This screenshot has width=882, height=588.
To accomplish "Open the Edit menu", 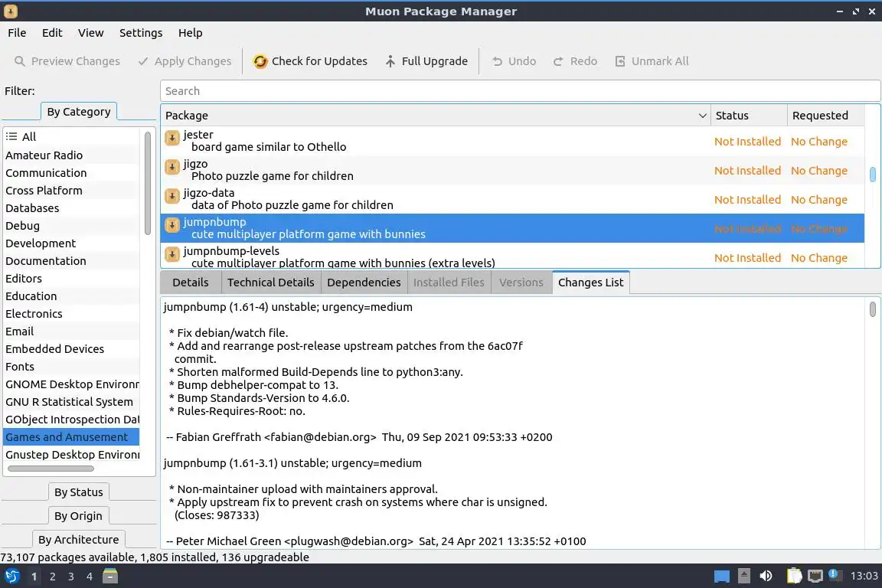I will coord(52,33).
